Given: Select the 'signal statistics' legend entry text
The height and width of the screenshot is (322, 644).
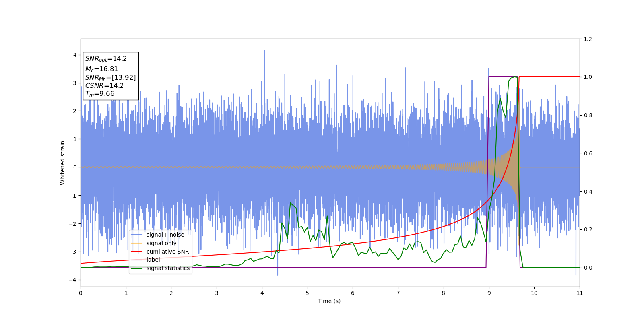Looking at the screenshot, I should [168, 268].
